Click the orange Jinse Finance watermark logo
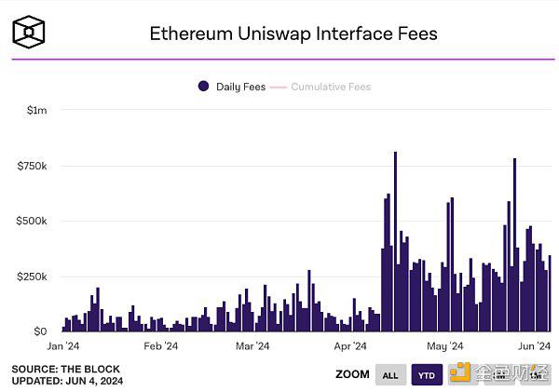Image resolution: width=559 pixels, height=392 pixels. [460, 372]
